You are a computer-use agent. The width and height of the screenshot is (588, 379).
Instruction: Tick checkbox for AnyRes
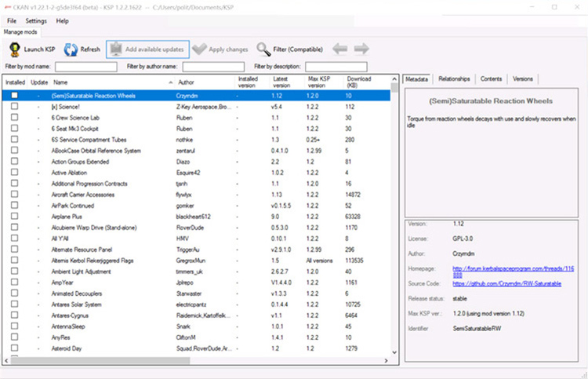[14, 337]
